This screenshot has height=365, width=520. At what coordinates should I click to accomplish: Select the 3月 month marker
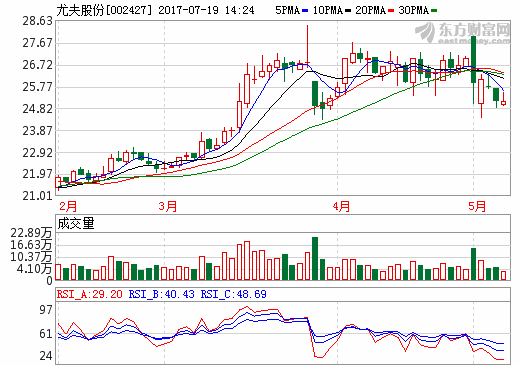(168, 206)
